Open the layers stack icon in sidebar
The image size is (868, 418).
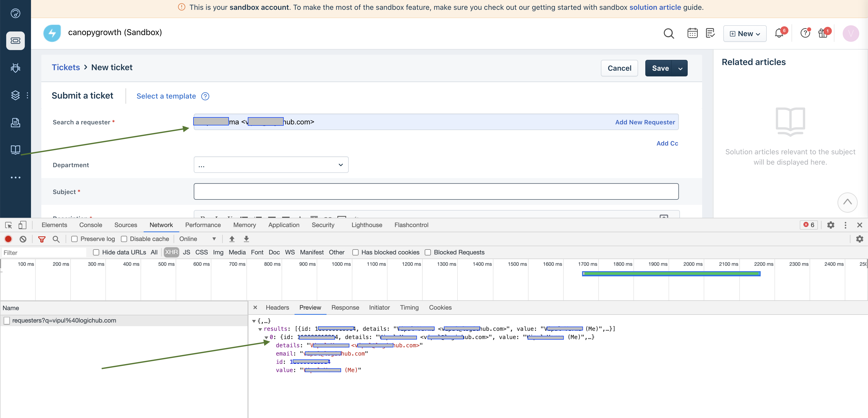(16, 95)
